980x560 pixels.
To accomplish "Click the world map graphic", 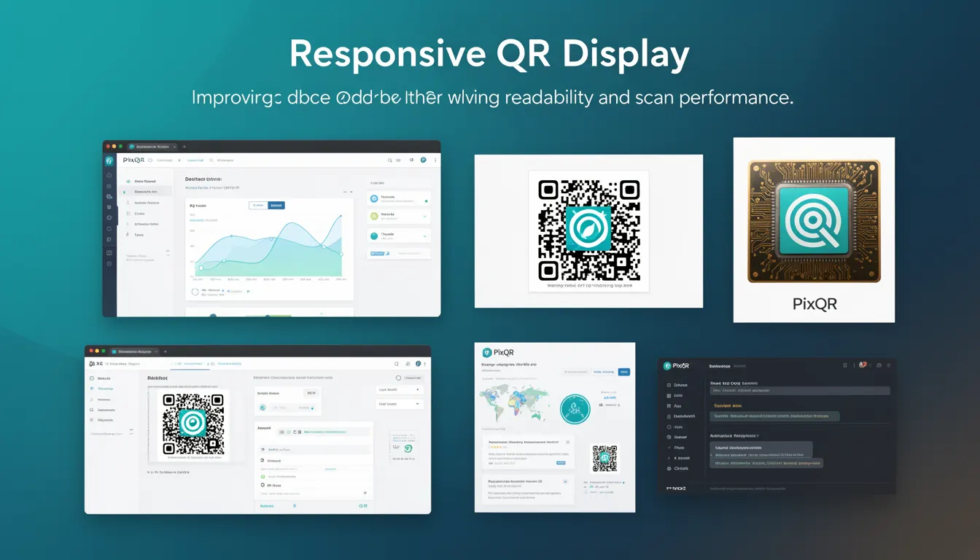I will (514, 402).
